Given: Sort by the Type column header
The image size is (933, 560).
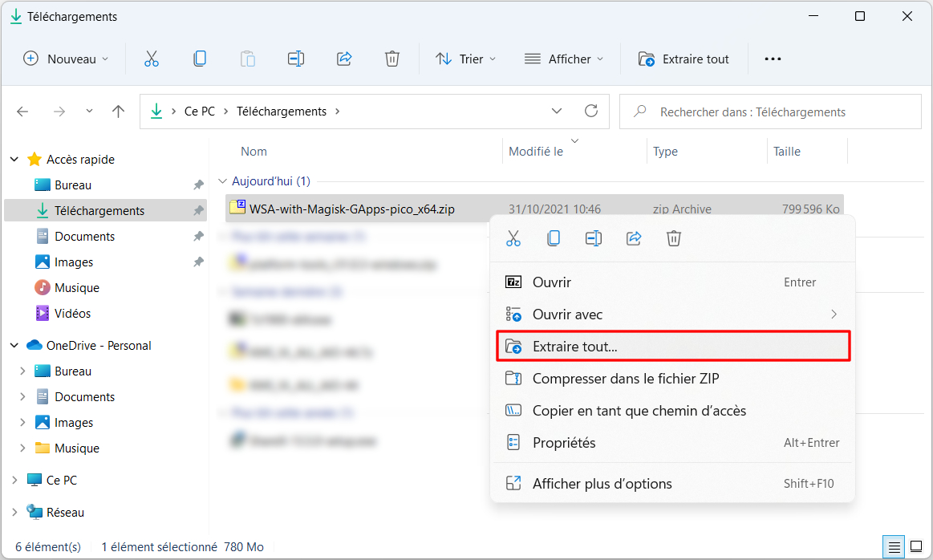Looking at the screenshot, I should tap(665, 152).
